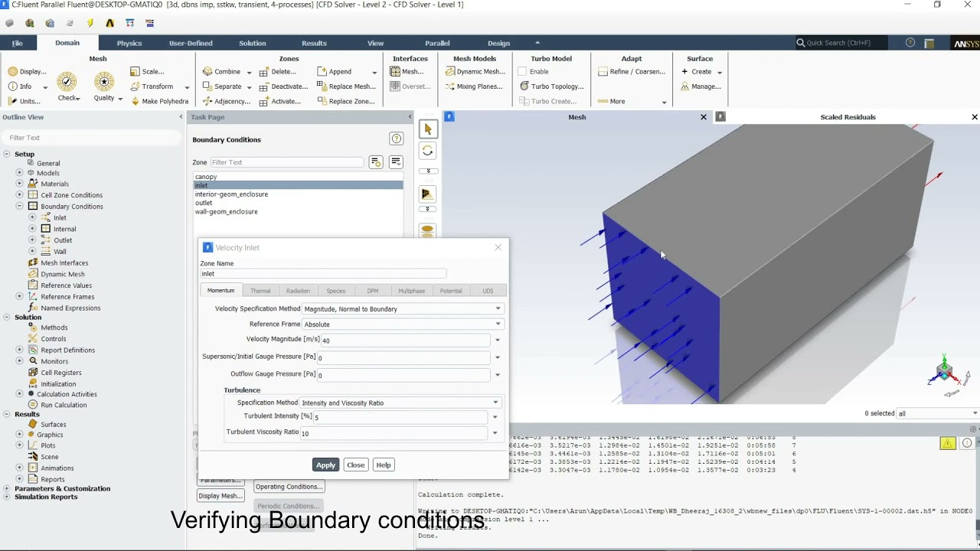The height and width of the screenshot is (551, 980).
Task: Open the Results ribbon tab
Action: click(314, 43)
